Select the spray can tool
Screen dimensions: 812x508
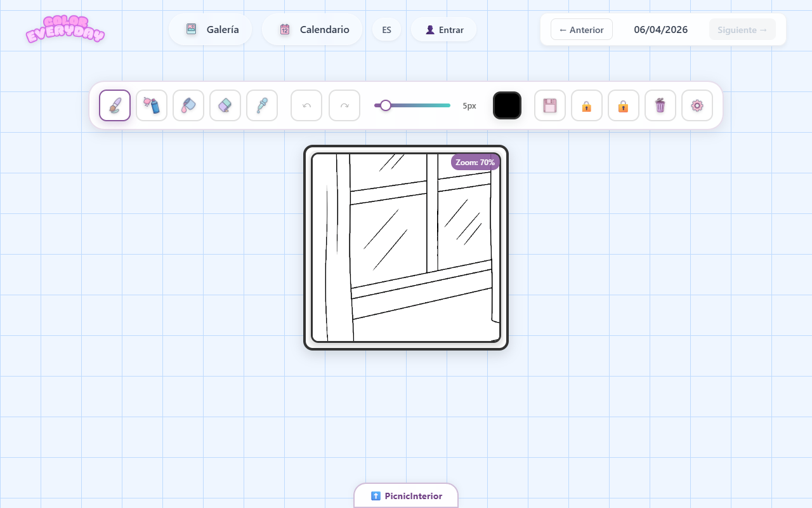[x=152, y=105]
